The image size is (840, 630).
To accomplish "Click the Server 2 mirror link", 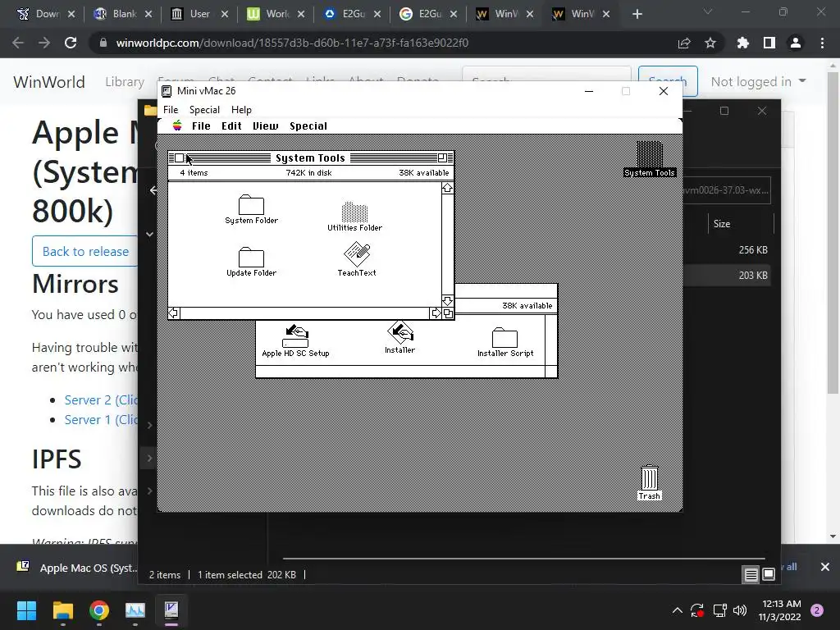I will click(x=102, y=399).
